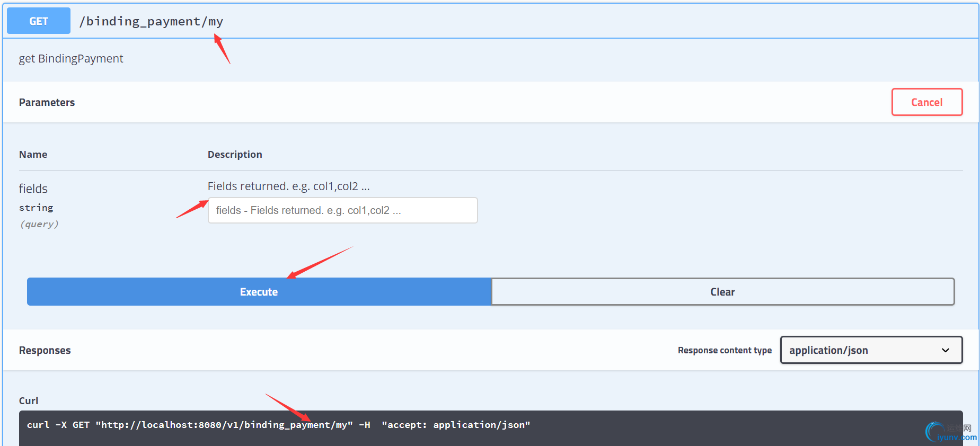The height and width of the screenshot is (446, 980).
Task: Click the Curl heading label
Action: 29,400
